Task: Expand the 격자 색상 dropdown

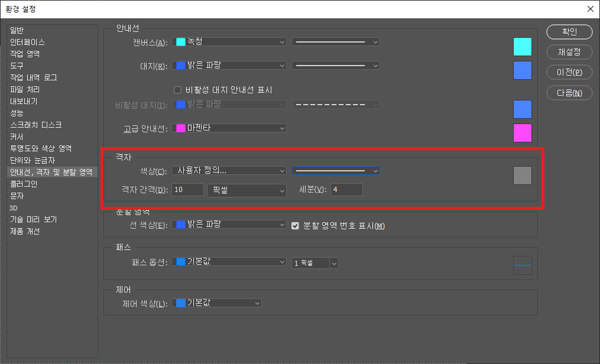Action: click(229, 171)
